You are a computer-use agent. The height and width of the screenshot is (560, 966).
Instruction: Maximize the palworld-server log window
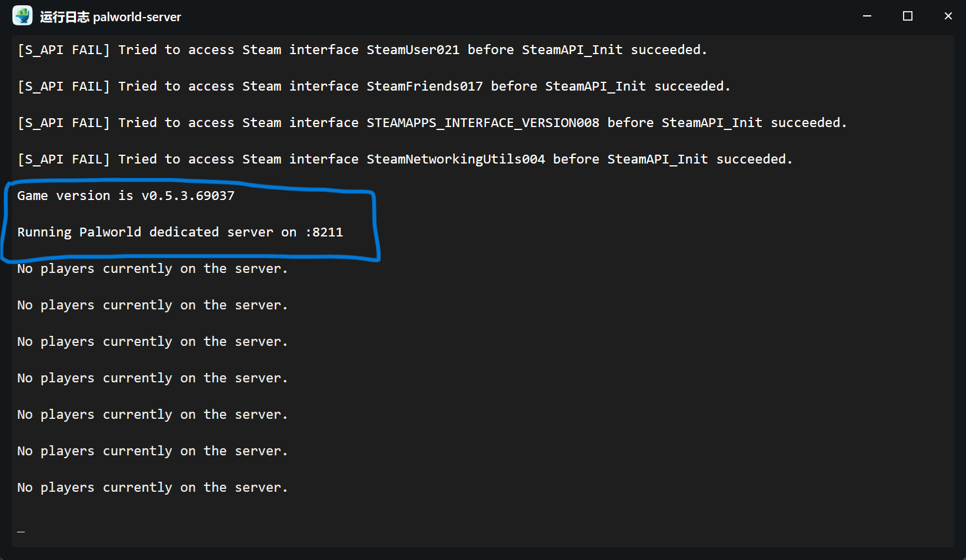point(907,16)
